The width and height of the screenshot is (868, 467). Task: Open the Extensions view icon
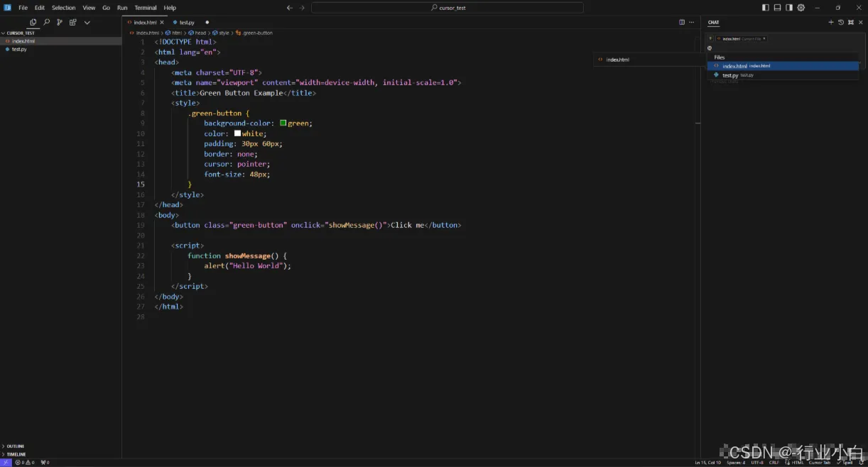coord(73,23)
